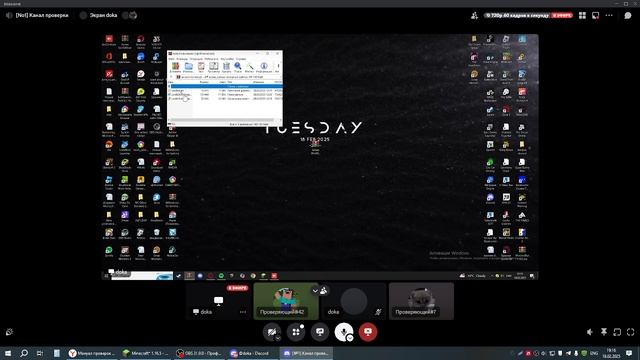Show the chat panel
This screenshot has width=640, height=360.
tap(628, 16)
